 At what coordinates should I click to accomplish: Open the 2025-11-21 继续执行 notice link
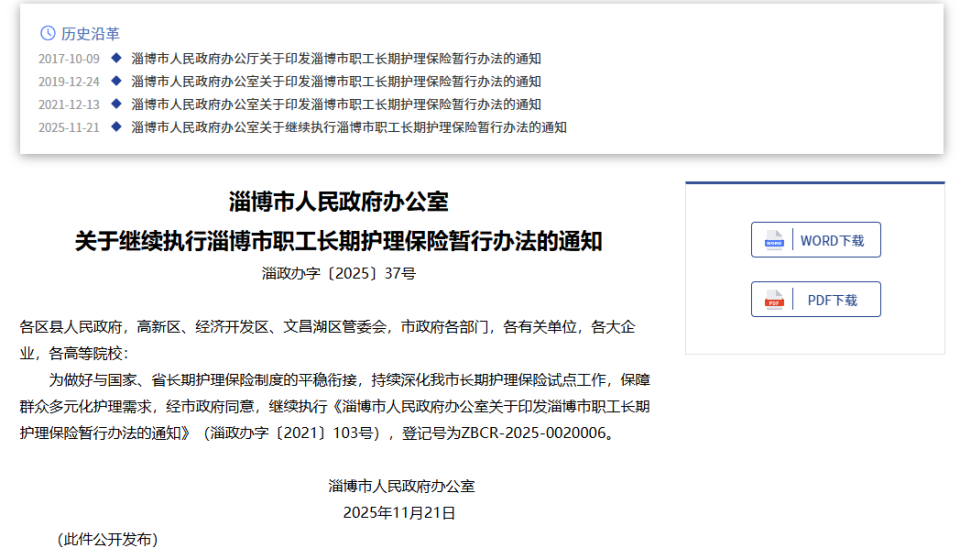(349, 127)
